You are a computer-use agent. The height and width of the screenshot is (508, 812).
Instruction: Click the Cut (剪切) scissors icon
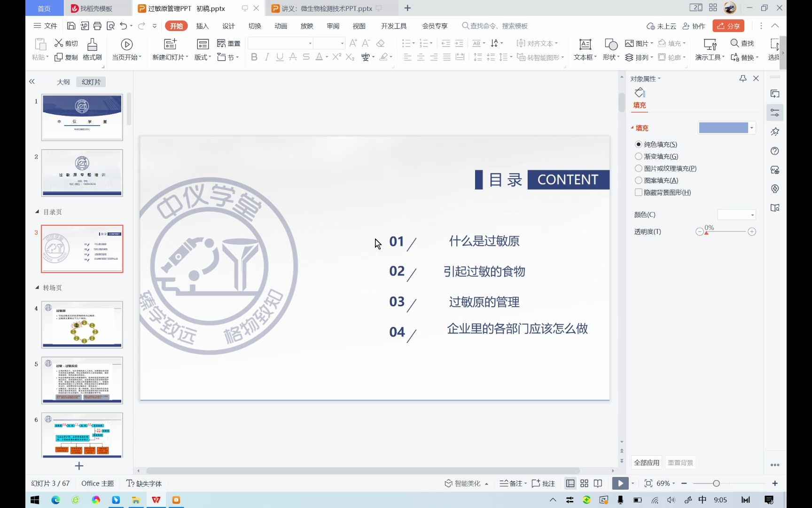click(59, 43)
